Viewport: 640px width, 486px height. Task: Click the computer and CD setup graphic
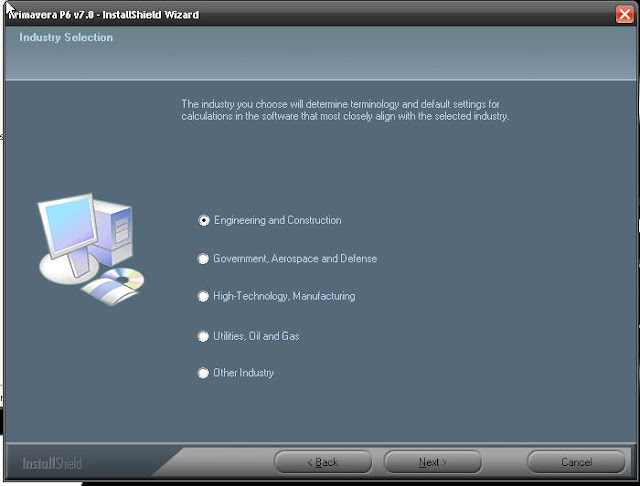tap(91, 249)
